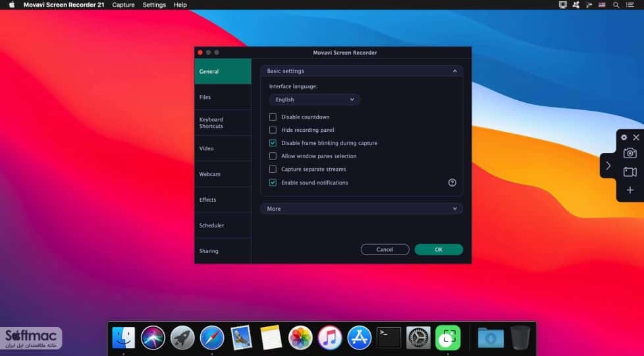Expand the More section
This screenshot has height=356, width=644.
click(362, 209)
